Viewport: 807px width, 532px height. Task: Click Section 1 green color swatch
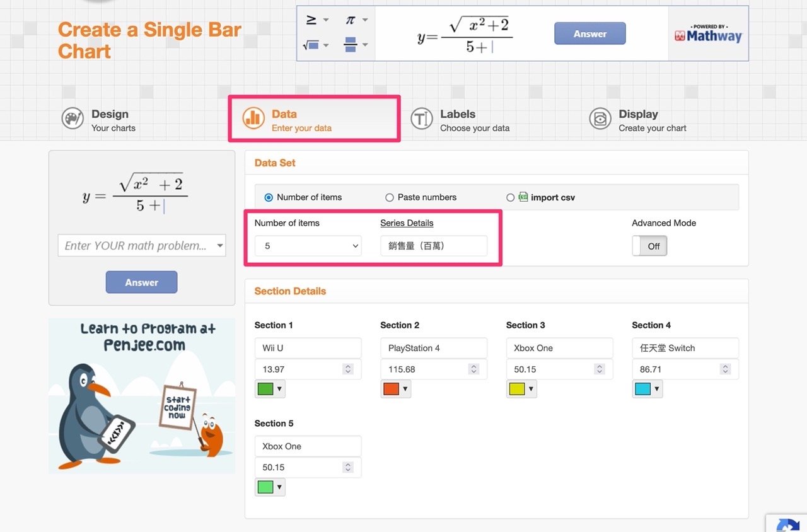pyautogui.click(x=265, y=389)
